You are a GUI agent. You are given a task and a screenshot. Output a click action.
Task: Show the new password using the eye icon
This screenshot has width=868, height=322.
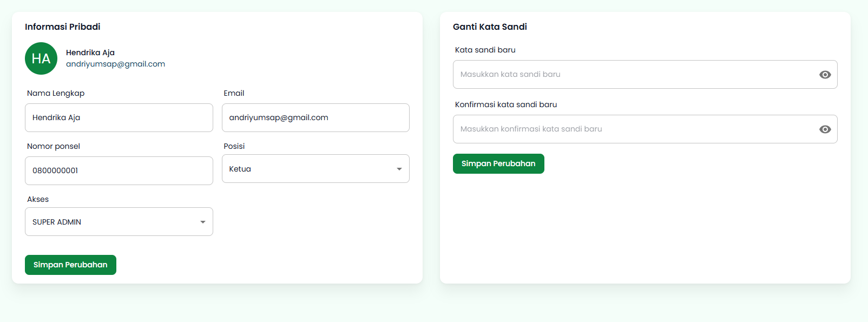pos(825,75)
